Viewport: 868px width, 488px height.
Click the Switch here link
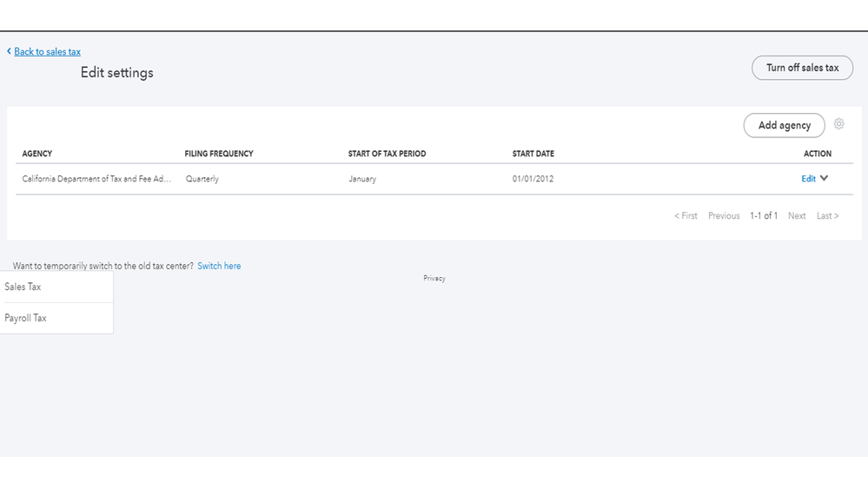tap(219, 266)
